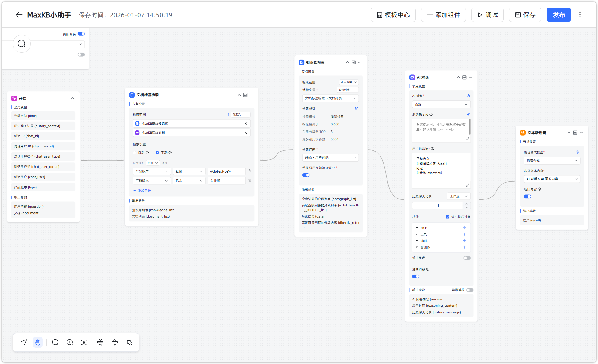Open the 历史聊天记录 工作流 dropdown
This screenshot has width=598, height=364.
point(458,196)
